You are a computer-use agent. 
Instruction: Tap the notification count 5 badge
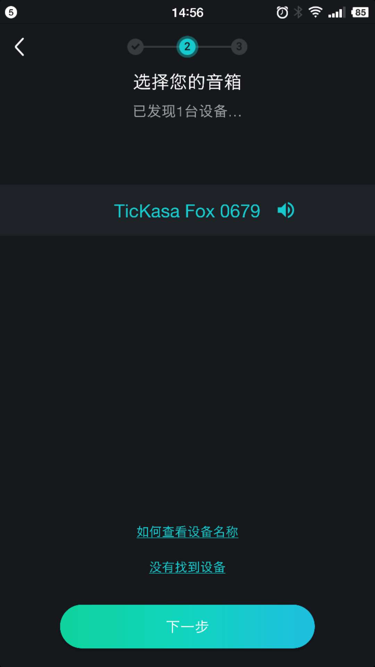tap(11, 12)
